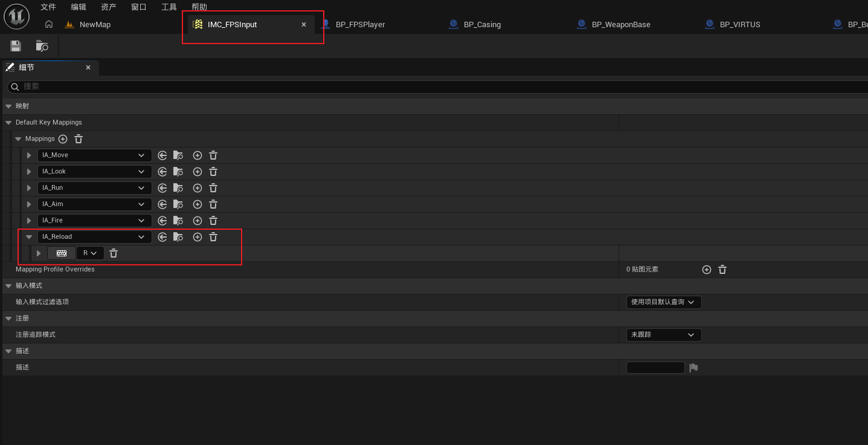Image resolution: width=868 pixels, height=445 pixels.
Task: Delete the R key binding
Action: click(x=114, y=253)
